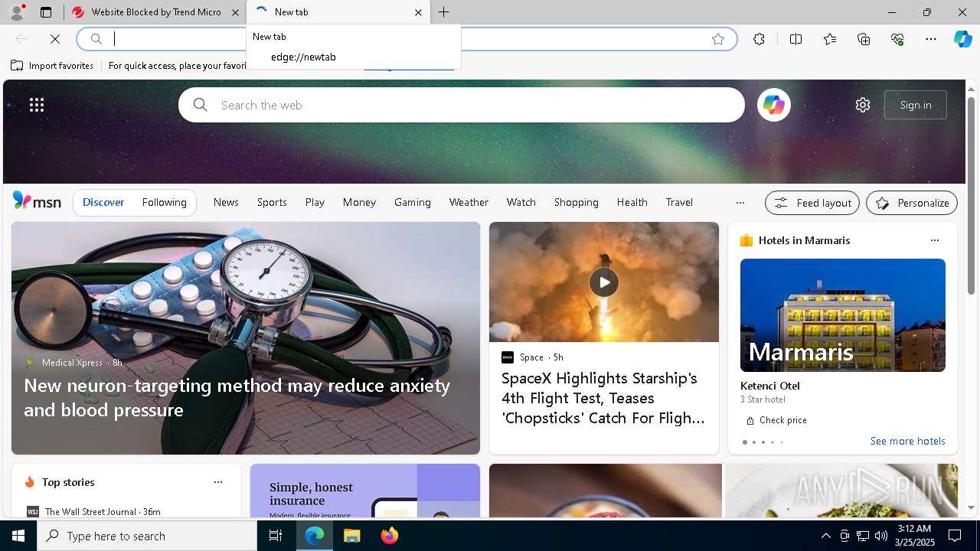Select the Discover feed tab
The width and height of the screenshot is (980, 551).
(x=103, y=202)
